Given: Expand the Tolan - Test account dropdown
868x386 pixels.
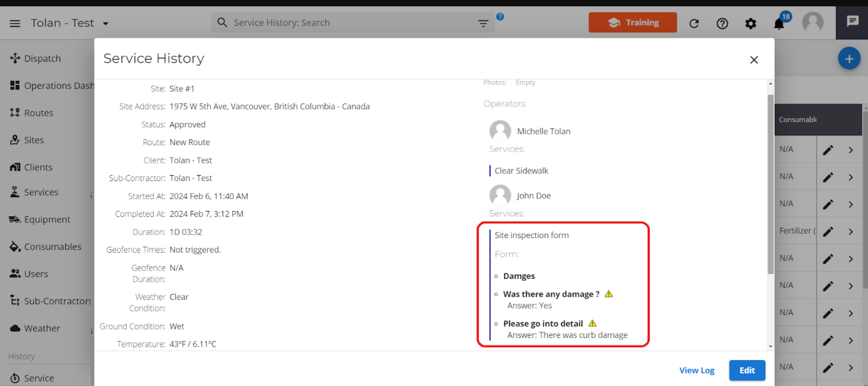Looking at the screenshot, I should (105, 24).
